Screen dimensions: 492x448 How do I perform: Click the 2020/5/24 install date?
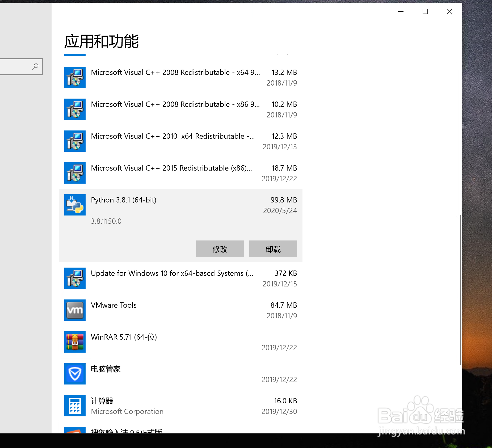click(280, 210)
